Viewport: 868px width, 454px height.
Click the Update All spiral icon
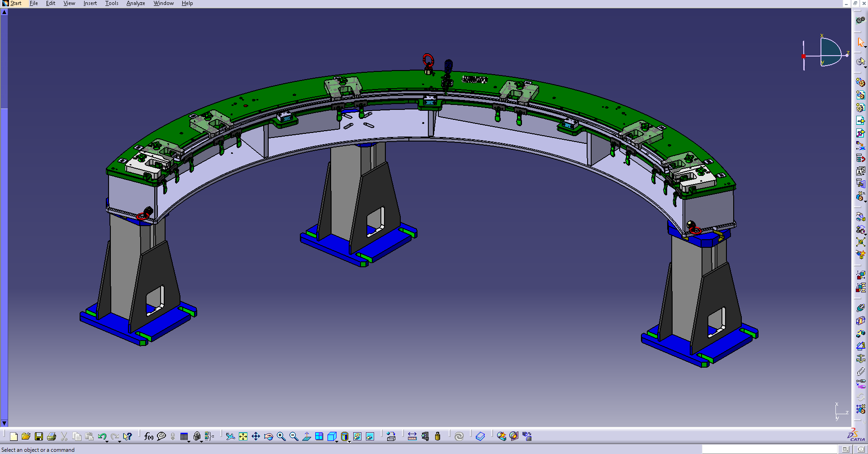(x=459, y=436)
